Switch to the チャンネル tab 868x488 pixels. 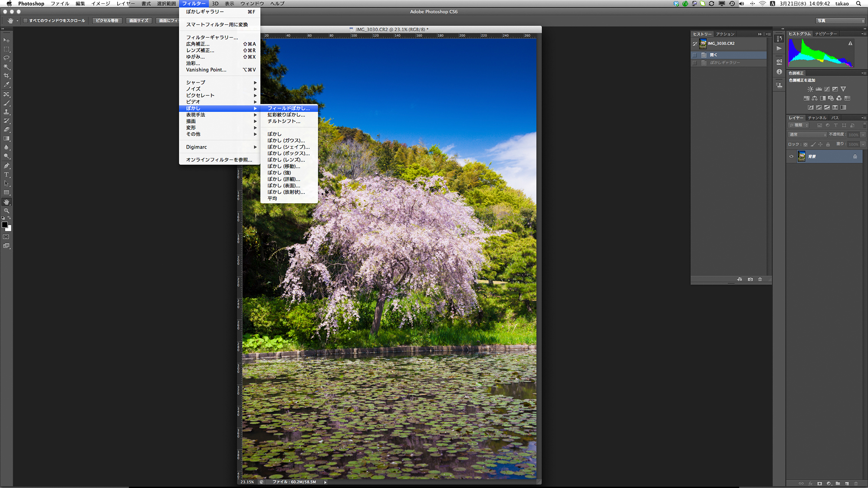817,118
